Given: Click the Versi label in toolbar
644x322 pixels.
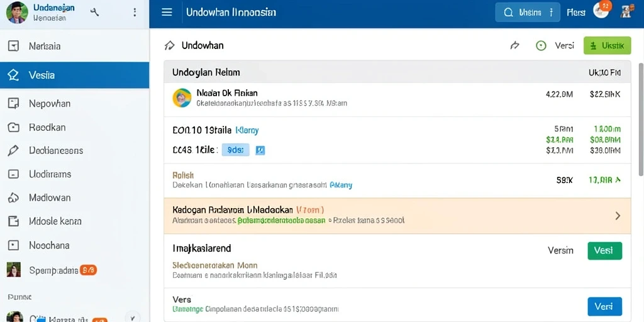Looking at the screenshot, I should click(x=564, y=46).
